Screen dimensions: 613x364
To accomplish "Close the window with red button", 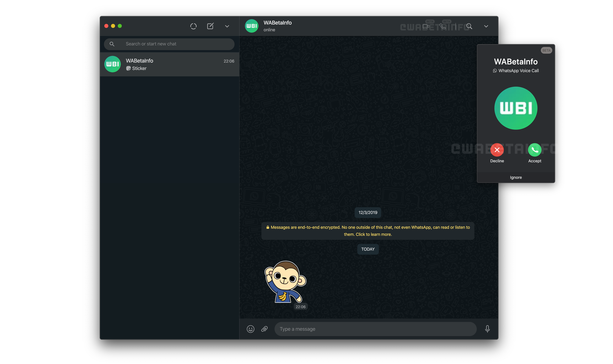I will tap(106, 26).
